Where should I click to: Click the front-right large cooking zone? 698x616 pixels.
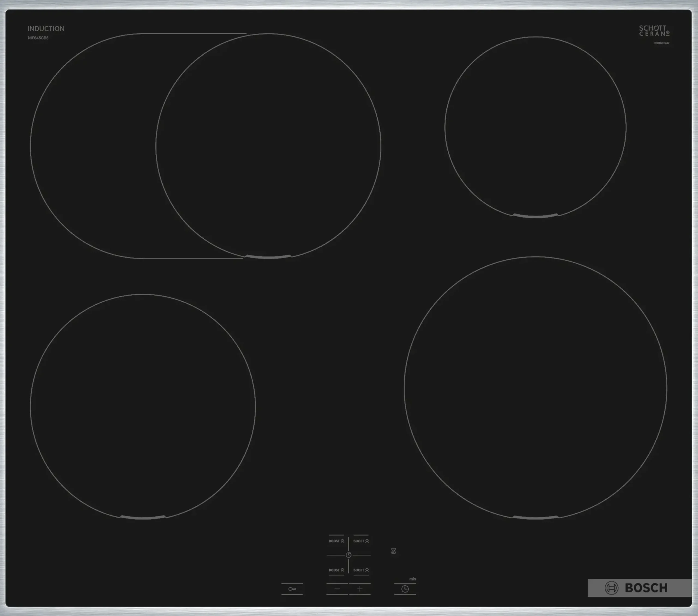tap(535, 388)
